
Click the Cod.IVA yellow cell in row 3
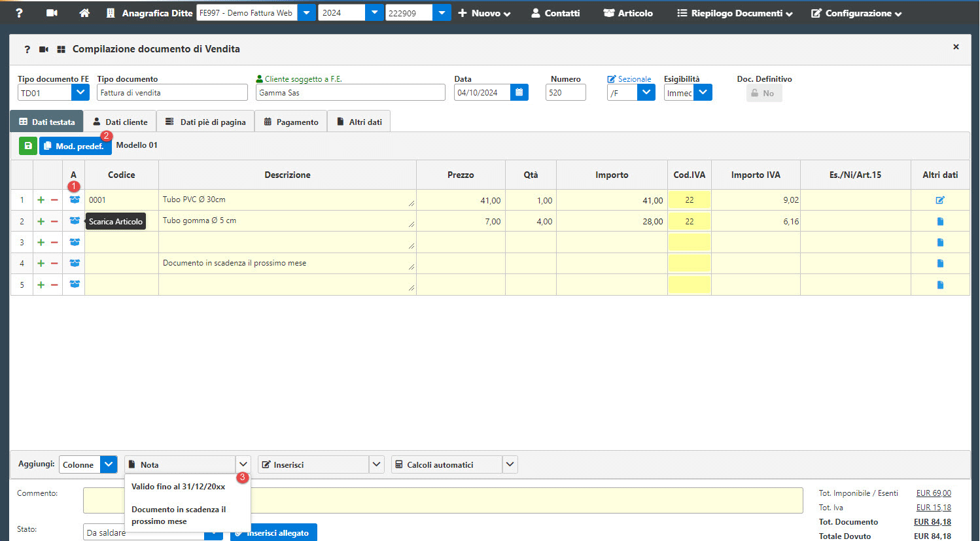tap(689, 243)
